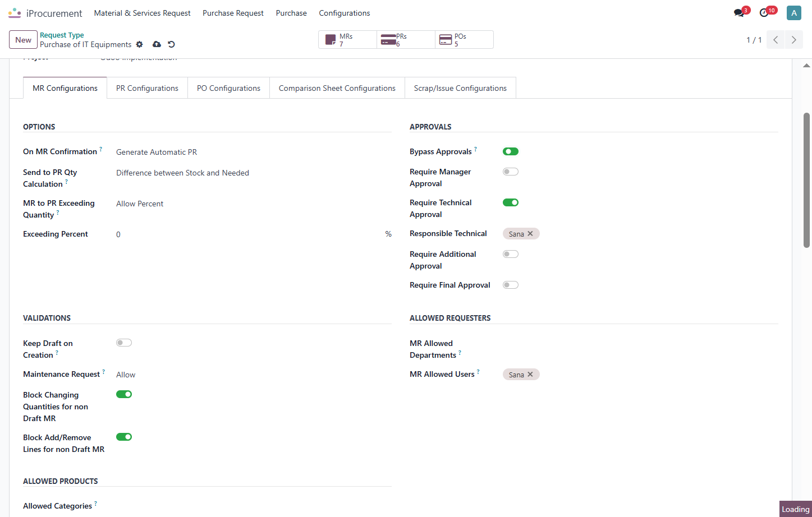Viewport: 812px width, 517px height.
Task: Open the activities clock icon
Action: (x=764, y=13)
